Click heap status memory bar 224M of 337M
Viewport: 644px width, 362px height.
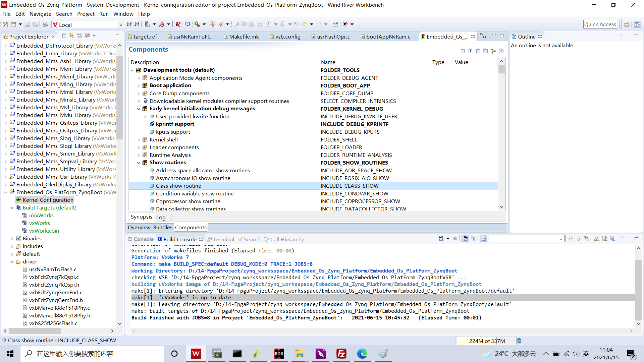click(x=487, y=341)
